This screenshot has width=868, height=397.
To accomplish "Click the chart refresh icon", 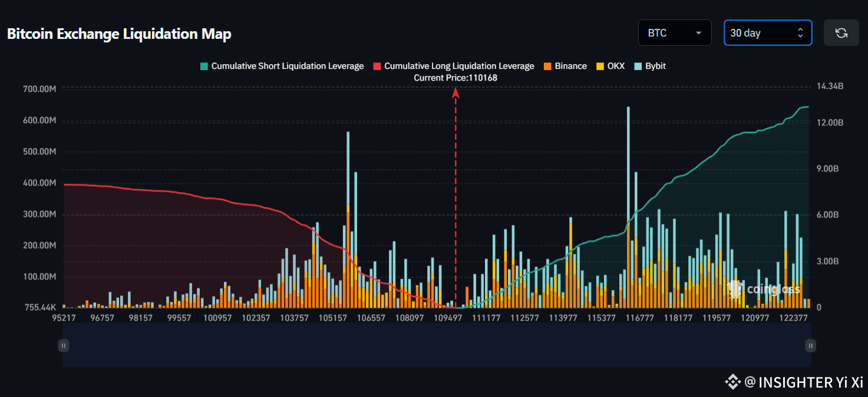I will click(x=841, y=32).
